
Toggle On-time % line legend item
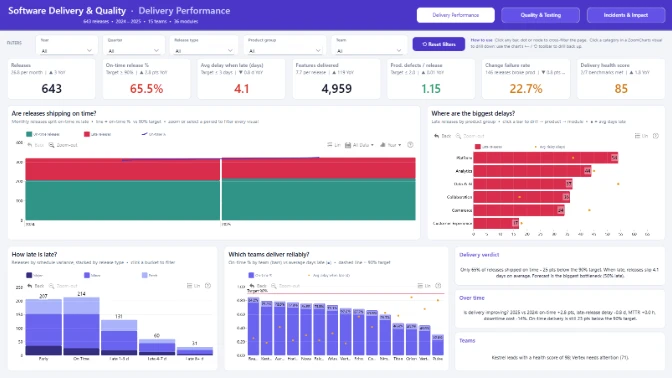(154, 134)
